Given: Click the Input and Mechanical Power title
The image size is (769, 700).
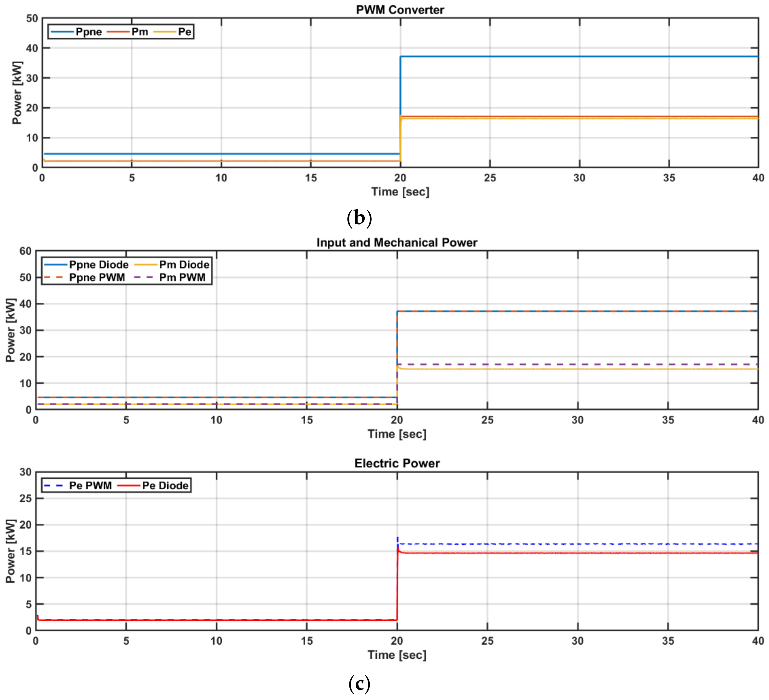Looking at the screenshot, I should 397,242.
